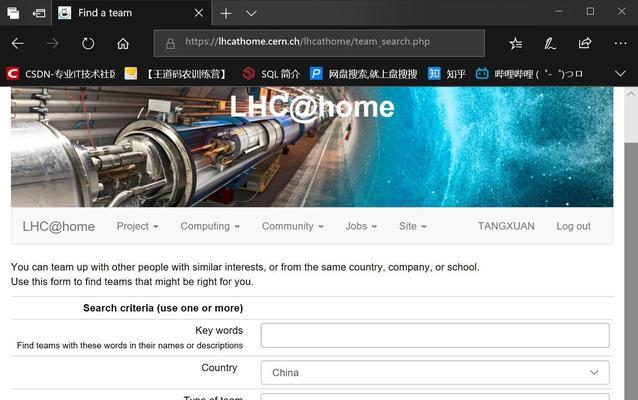Click the site lock security icon
638x400 pixels.
coord(170,43)
